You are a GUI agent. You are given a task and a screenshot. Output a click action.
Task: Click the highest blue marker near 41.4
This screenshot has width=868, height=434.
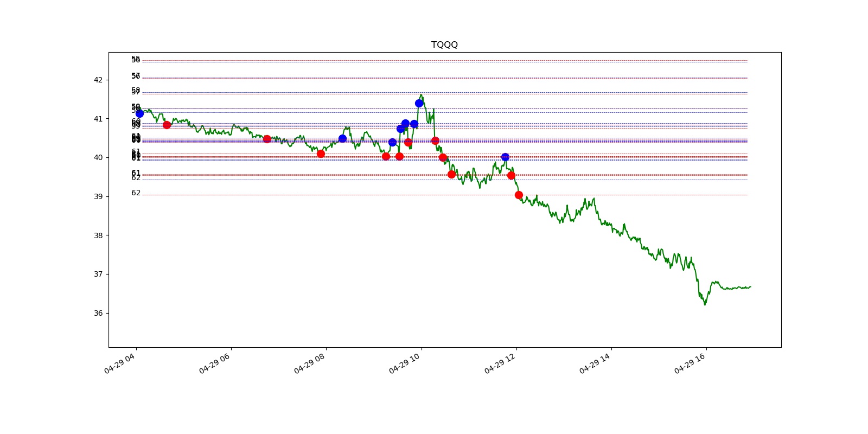pos(419,103)
